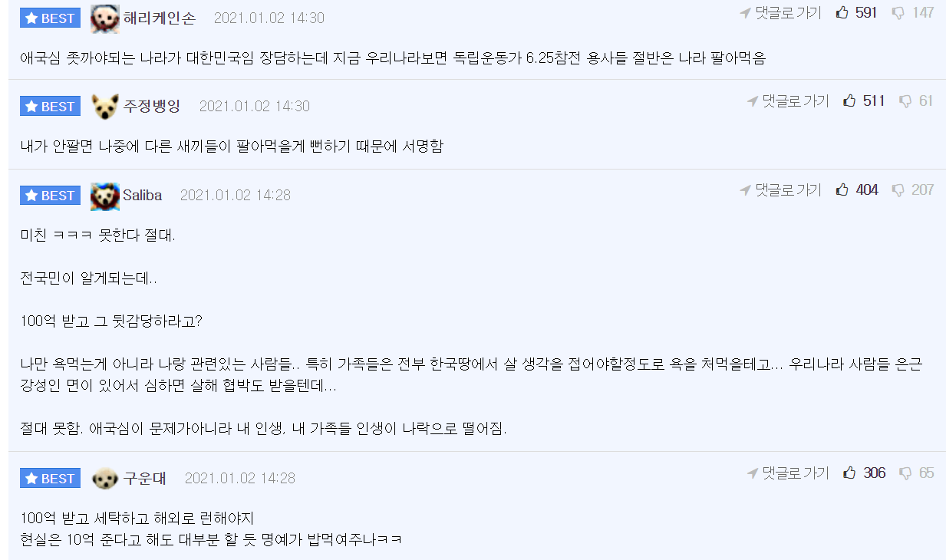The height and width of the screenshot is (560, 946).
Task: Click the username Saliba
Action: pos(143,196)
